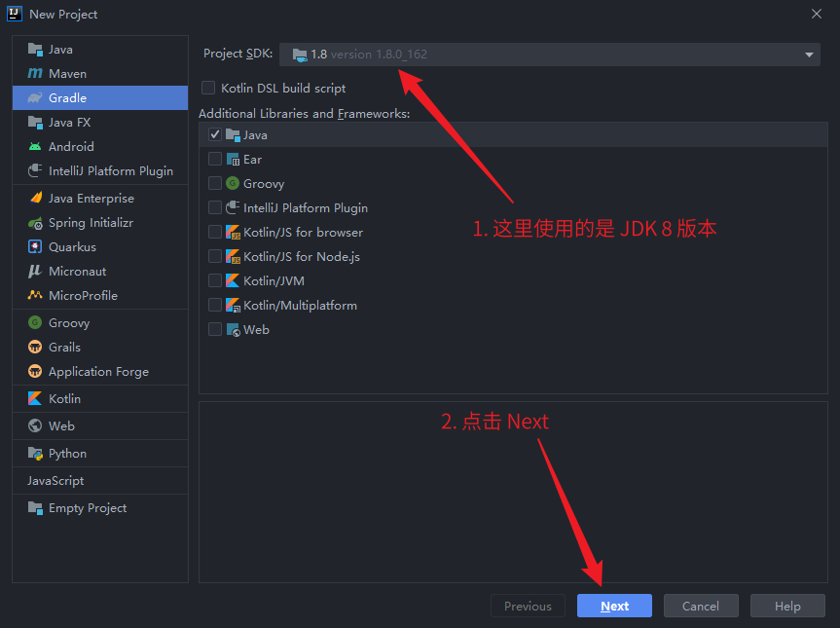Select the Grails project icon

click(35, 348)
